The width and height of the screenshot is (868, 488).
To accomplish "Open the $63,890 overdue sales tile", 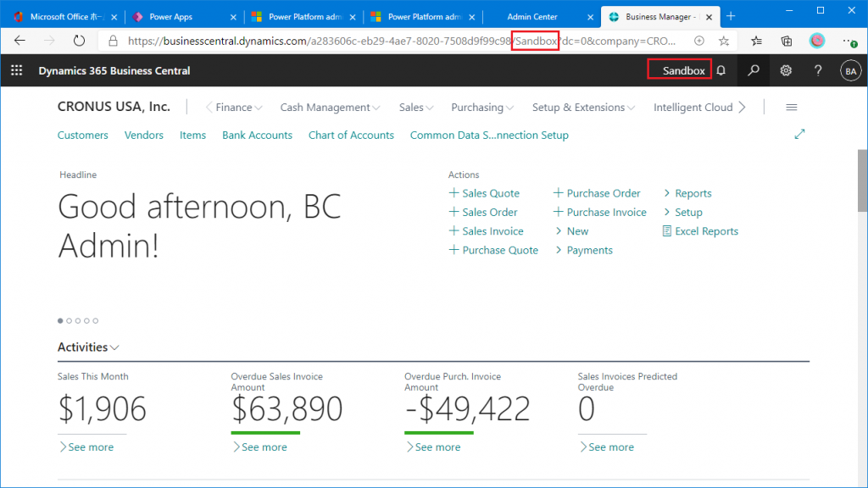I will pos(287,409).
